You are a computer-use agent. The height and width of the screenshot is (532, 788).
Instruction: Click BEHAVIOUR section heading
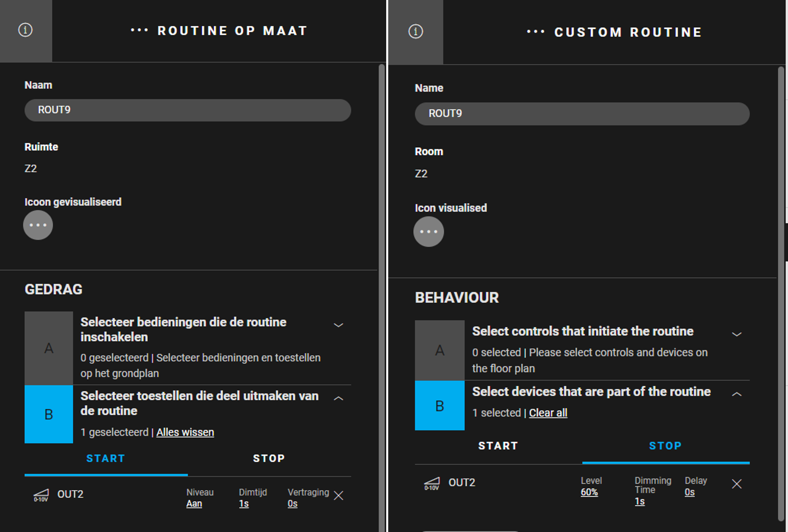[457, 298]
